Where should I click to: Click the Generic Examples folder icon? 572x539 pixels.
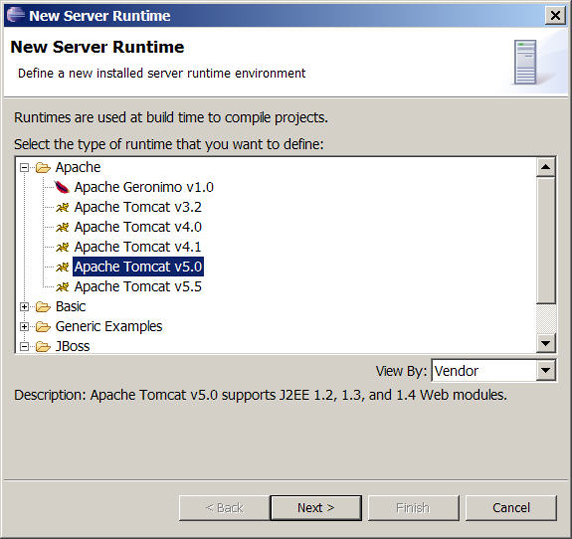pyautogui.click(x=43, y=326)
